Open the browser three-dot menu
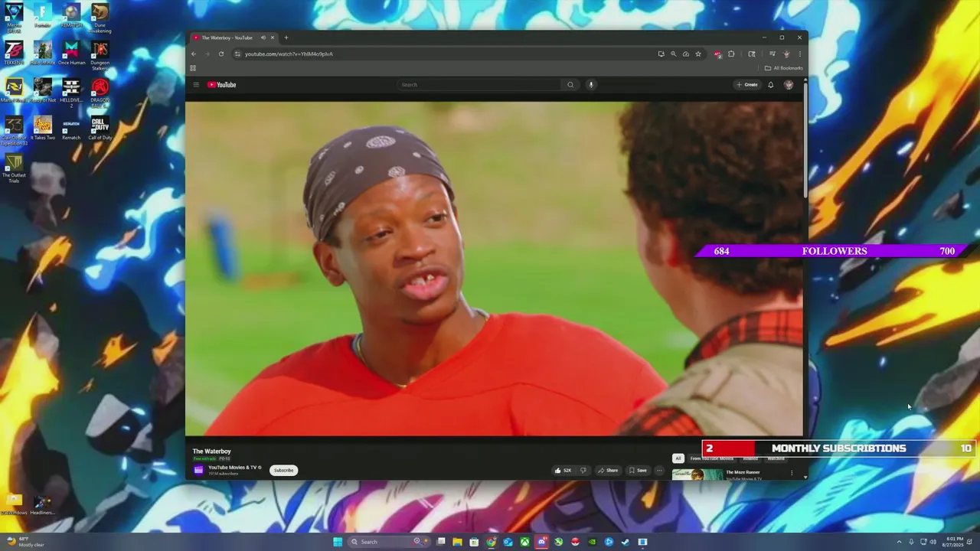Screen dimensions: 980x551 click(x=799, y=54)
